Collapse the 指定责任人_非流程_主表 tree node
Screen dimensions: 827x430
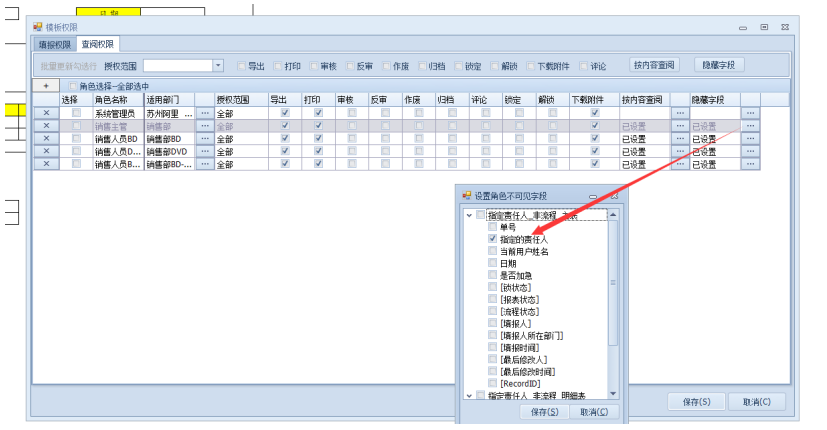[x=469, y=215]
